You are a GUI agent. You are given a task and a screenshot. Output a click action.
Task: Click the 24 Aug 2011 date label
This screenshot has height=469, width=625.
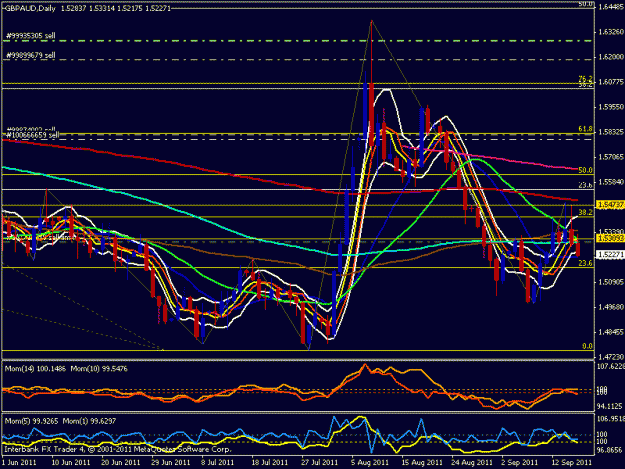(x=472, y=463)
